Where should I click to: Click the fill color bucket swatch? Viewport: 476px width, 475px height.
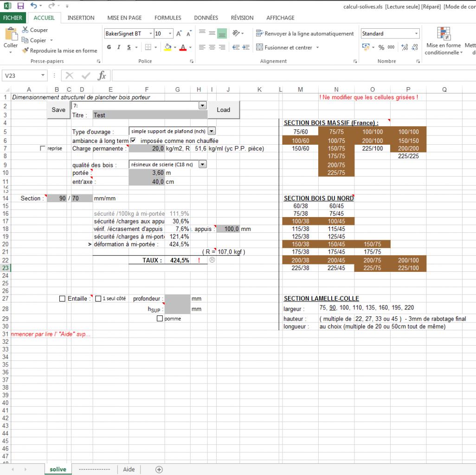pyautogui.click(x=168, y=47)
